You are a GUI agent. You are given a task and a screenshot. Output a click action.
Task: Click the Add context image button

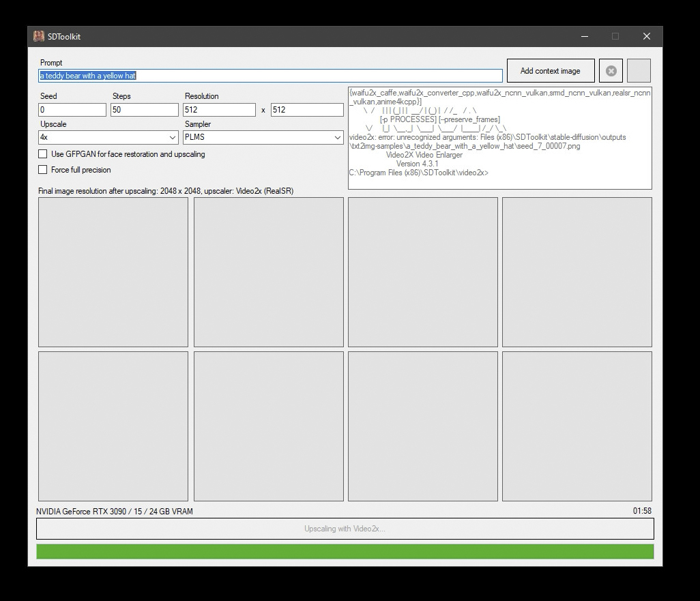point(551,70)
